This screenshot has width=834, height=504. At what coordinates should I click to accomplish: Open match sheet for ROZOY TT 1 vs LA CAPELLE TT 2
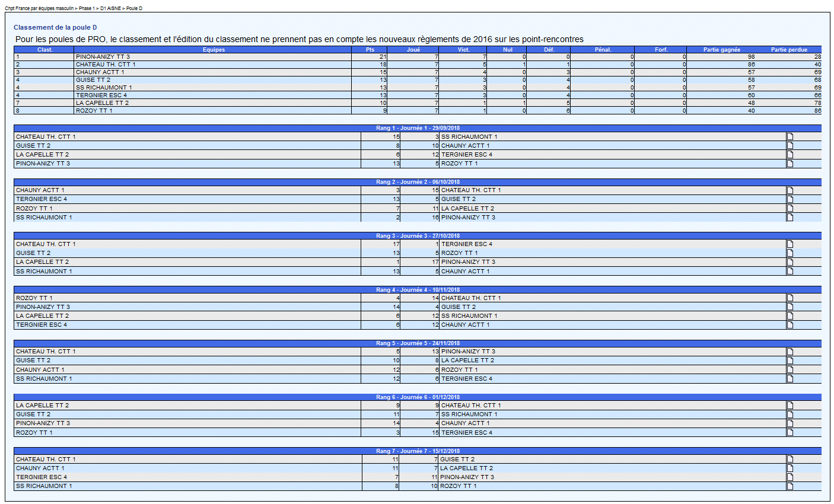tap(790, 208)
